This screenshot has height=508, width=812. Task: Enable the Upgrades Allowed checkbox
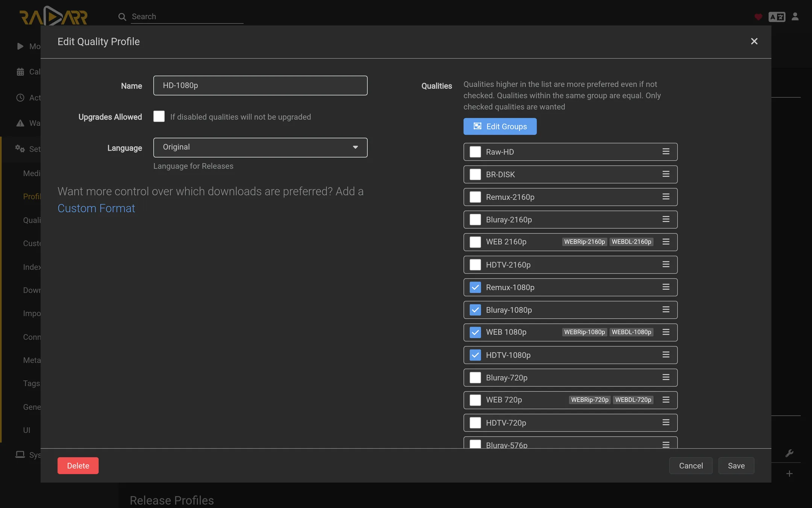159,116
